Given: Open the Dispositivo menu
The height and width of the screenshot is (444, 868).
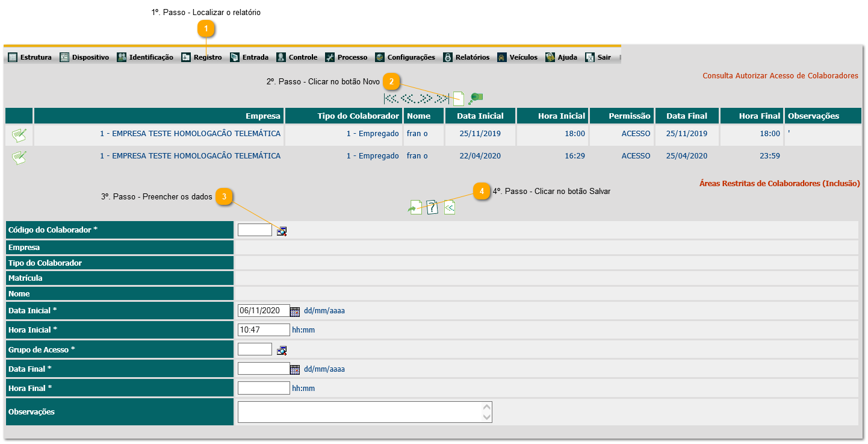Looking at the screenshot, I should coord(84,57).
